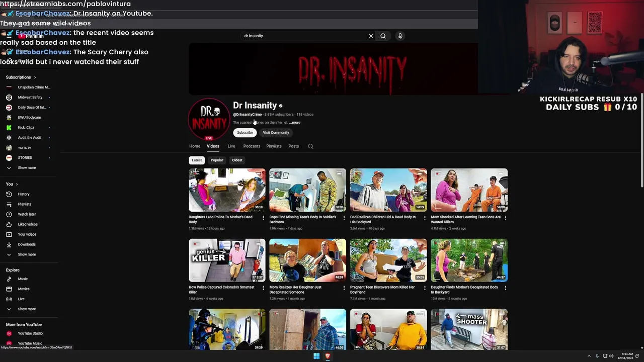Screen dimensions: 644x362
Task: Open the @DrInsanityCrime handle link
Action: (247, 115)
